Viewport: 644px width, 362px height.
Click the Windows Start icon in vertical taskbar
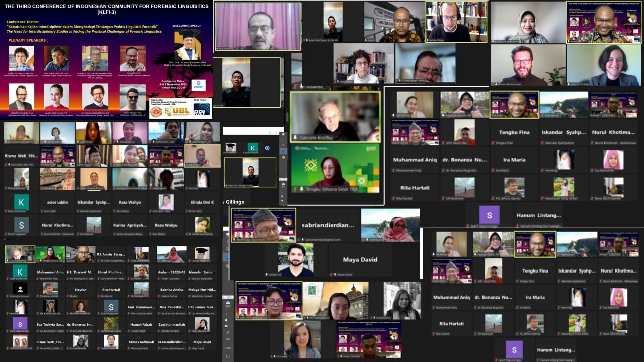[283, 134]
